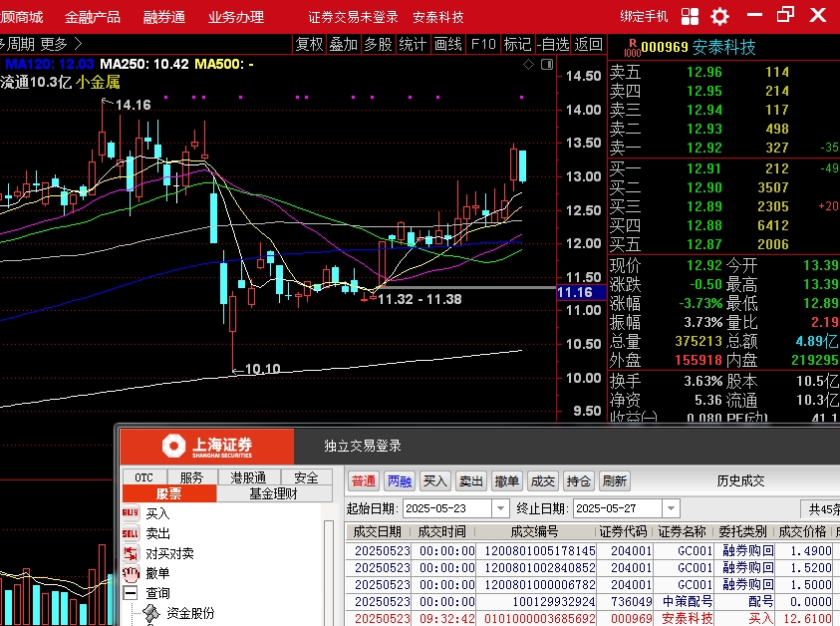This screenshot has height=626, width=840.
Task: Click the 多股 toolbar button
Action: [379, 44]
